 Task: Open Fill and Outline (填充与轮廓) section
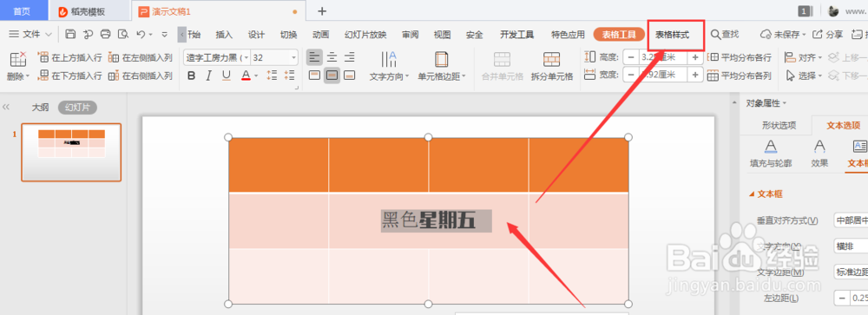click(770, 154)
